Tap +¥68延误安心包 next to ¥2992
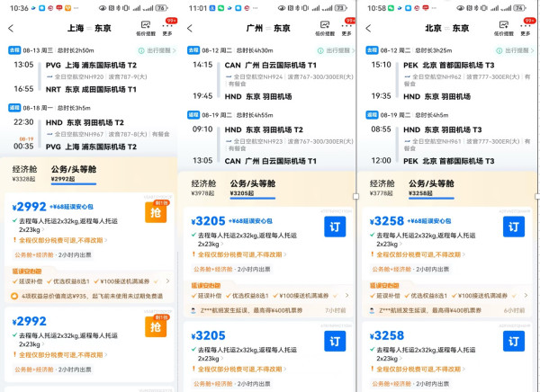Screen dimensions: 540x392 (x=71, y=207)
